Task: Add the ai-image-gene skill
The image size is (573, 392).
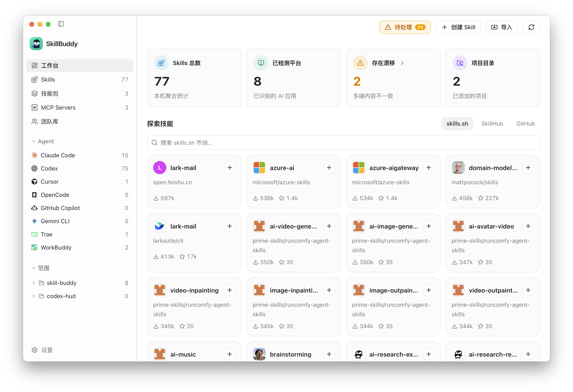Action: (x=429, y=226)
